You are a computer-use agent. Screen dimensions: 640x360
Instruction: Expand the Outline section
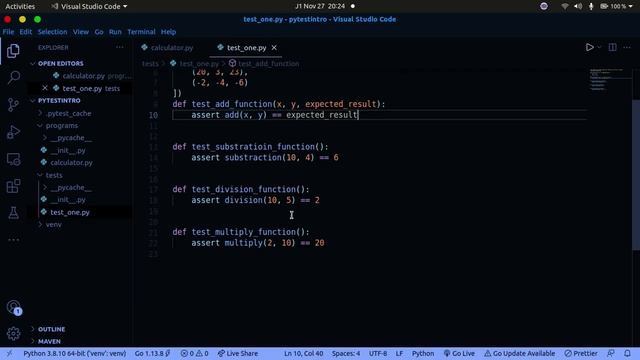(x=51, y=329)
